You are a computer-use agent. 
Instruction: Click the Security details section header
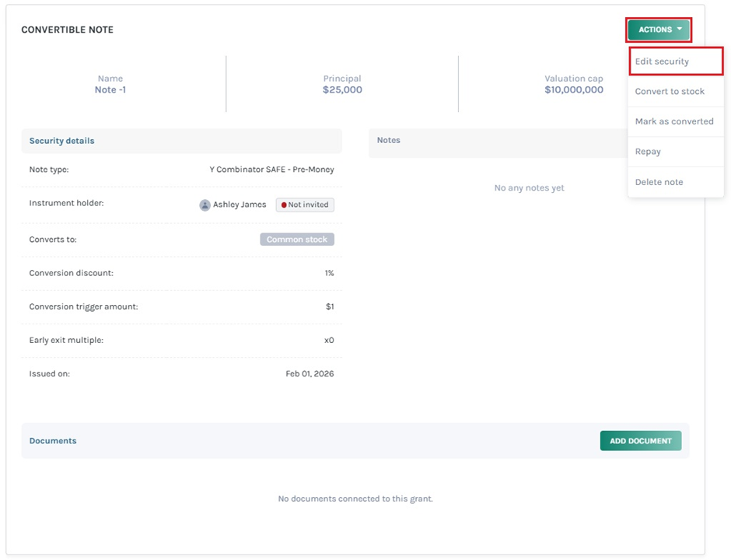pos(62,141)
